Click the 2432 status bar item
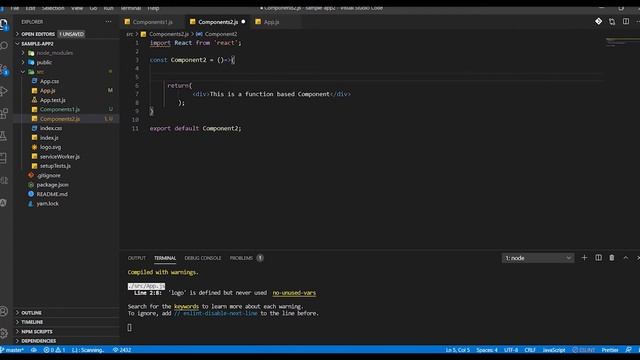 pyautogui.click(x=122, y=350)
